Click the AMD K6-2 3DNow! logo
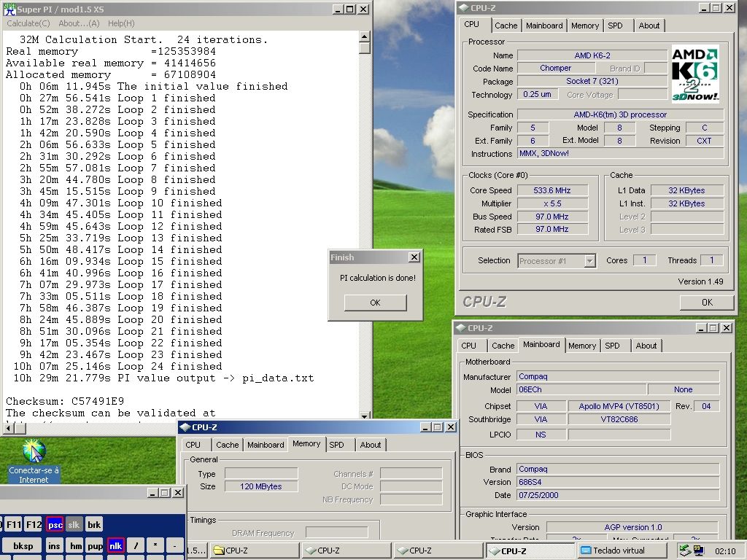 [x=695, y=74]
